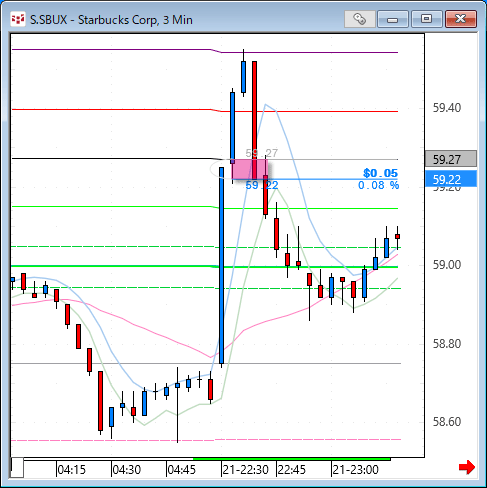Click the 21-22:30 time axis label
The height and width of the screenshot is (488, 487).
[245, 470]
